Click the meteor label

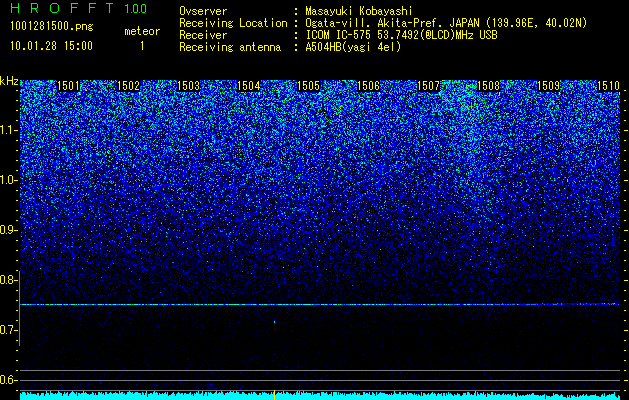(142, 31)
